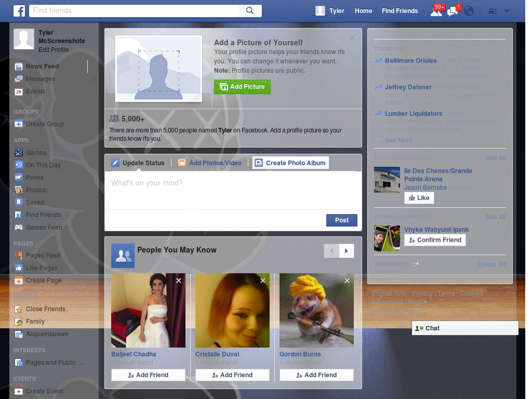Open the privacy shortcuts lock icon
Viewport: 532px width, 399px height.
tap(493, 11)
